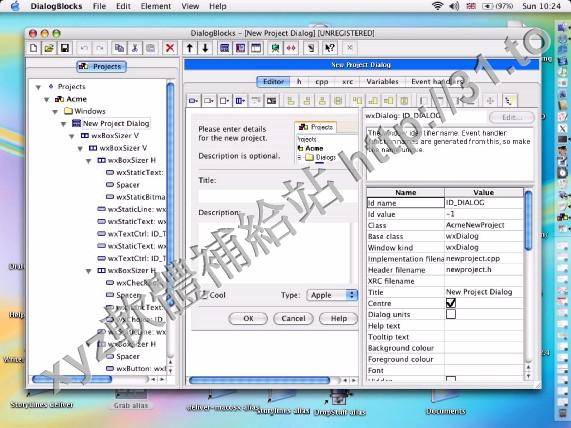The height and width of the screenshot is (428, 571).
Task: Switch to the cpp tab
Action: [x=322, y=82]
